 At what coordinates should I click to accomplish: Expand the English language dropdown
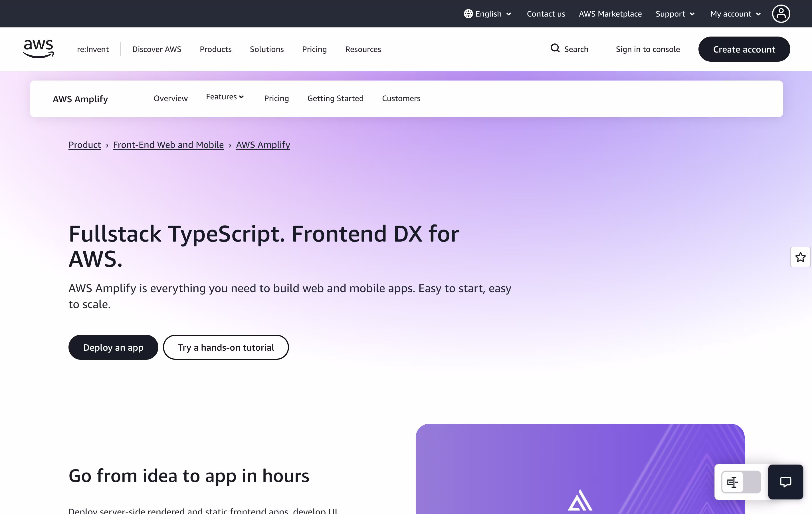(488, 14)
